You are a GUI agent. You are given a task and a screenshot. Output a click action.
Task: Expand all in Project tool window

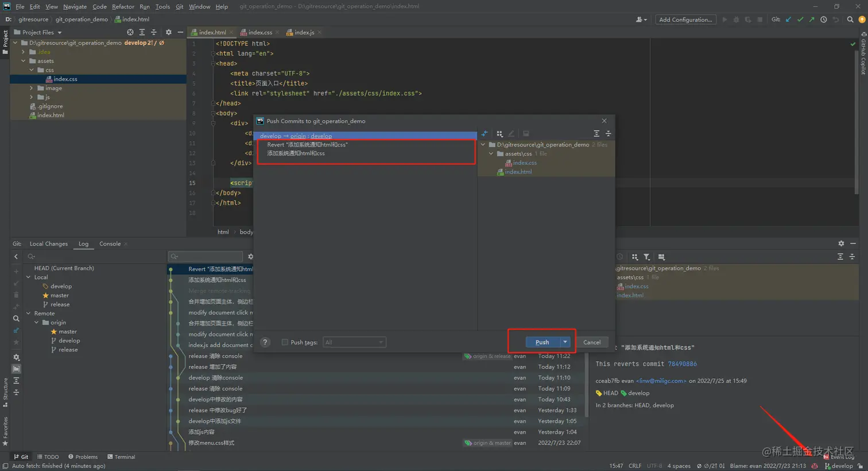tap(142, 32)
